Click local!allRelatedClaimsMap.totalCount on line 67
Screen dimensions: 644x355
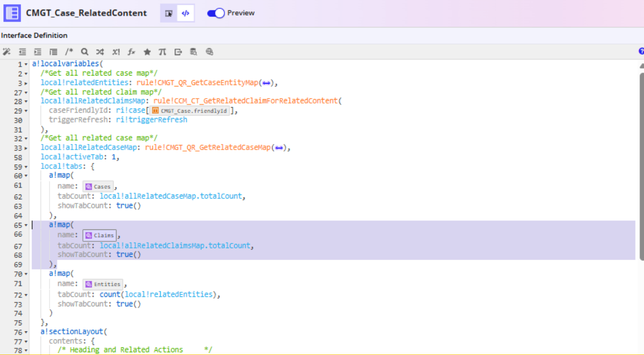(x=175, y=245)
